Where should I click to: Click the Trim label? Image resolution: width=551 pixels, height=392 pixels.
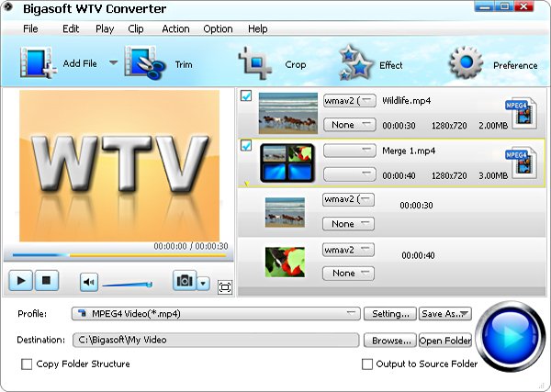[184, 64]
